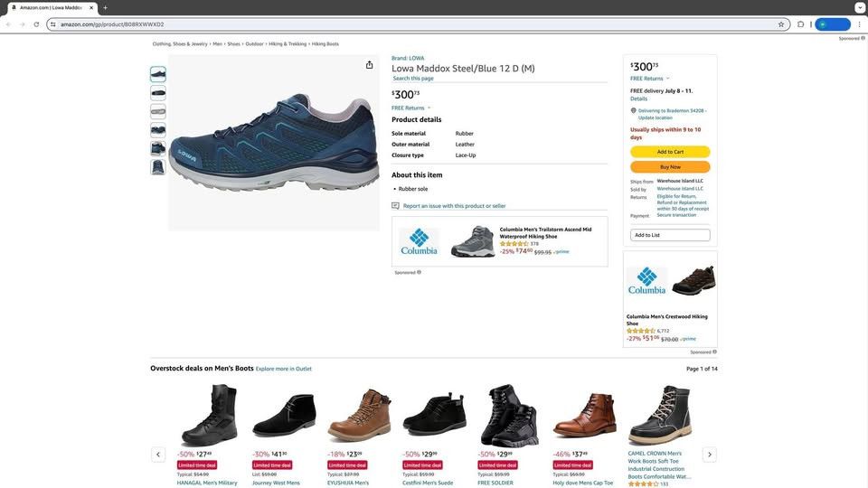Open Cestfini Men's Suede boot deal
Image resolution: width=868 pixels, height=488 pixels.
(x=428, y=483)
